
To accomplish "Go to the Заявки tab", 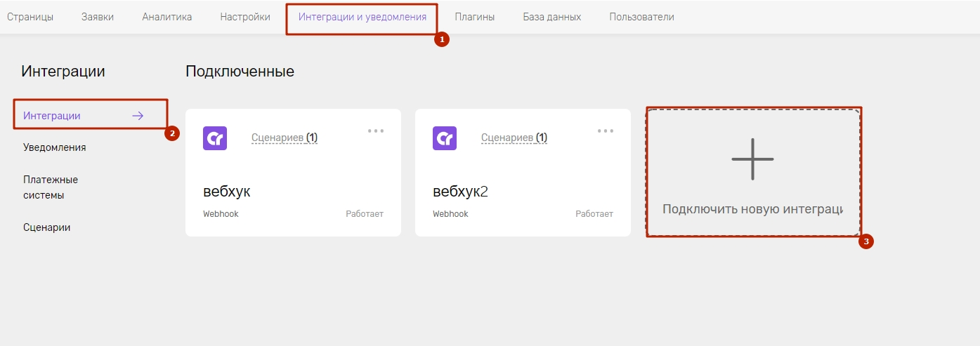I will tap(98, 17).
